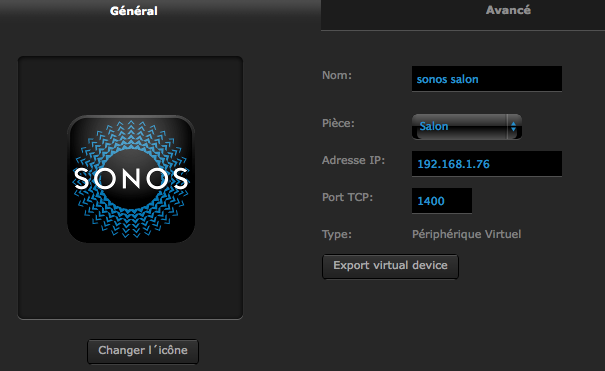Click the Adresse IP: label
This screenshot has height=371, width=605.
[x=353, y=160]
